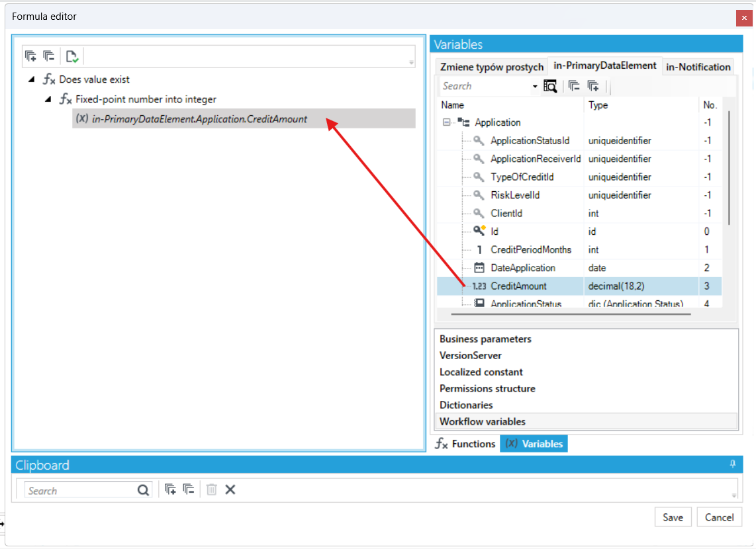Click the Cancel button

coord(719,517)
